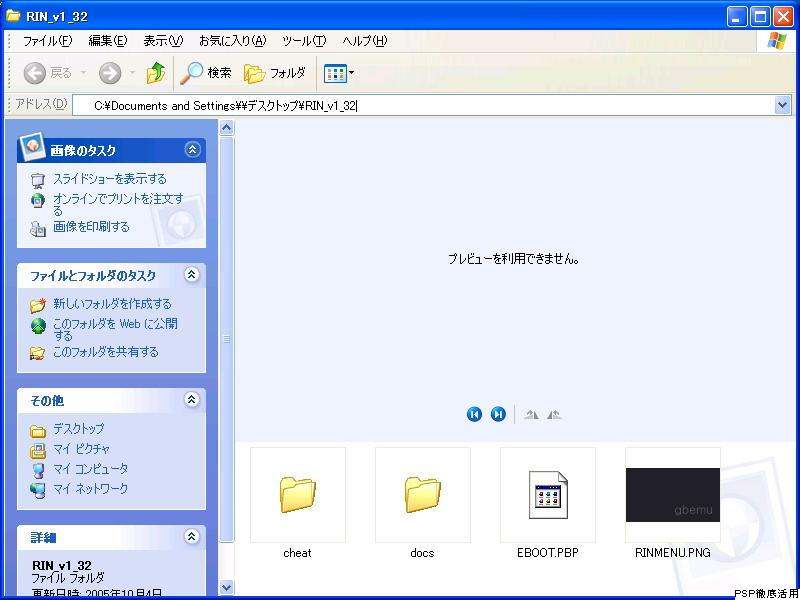Expand the address bar dropdown

click(x=783, y=106)
